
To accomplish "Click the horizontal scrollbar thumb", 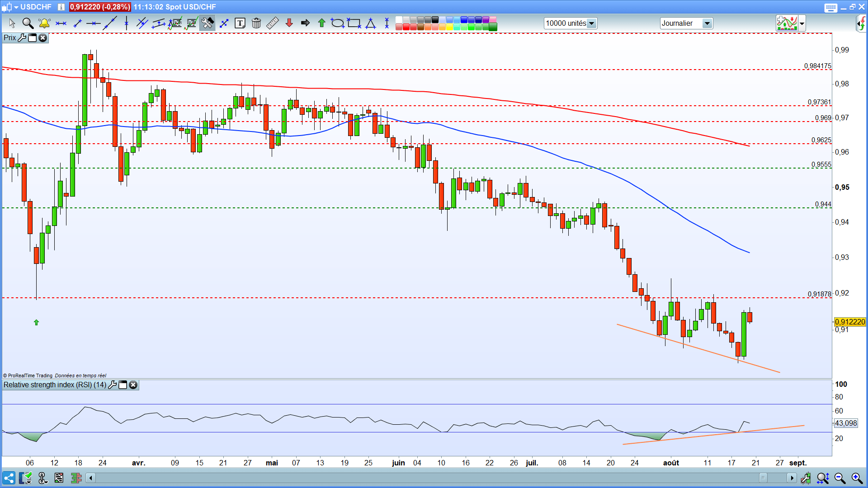I will [x=763, y=478].
